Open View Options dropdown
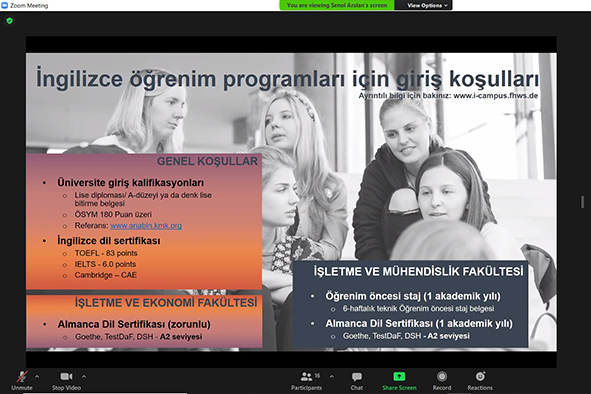 click(x=424, y=5)
